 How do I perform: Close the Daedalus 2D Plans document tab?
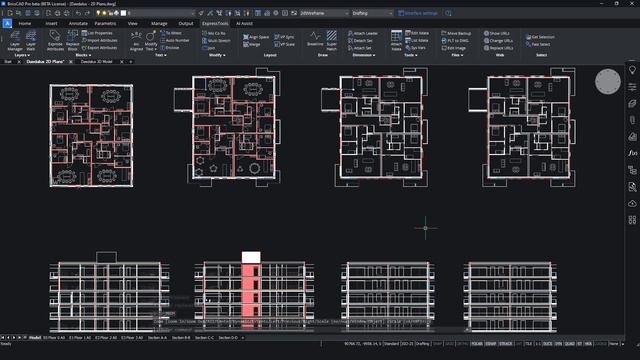coord(71,62)
